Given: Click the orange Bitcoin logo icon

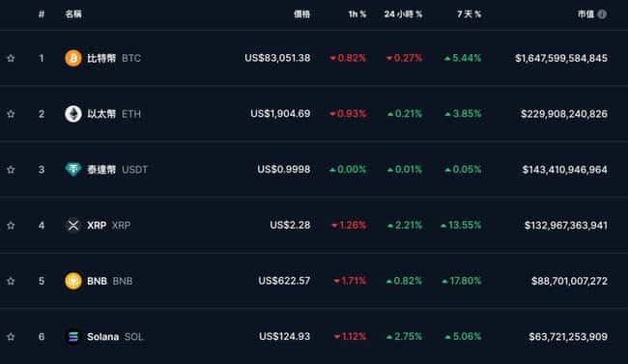Looking at the screenshot, I should tap(73, 58).
